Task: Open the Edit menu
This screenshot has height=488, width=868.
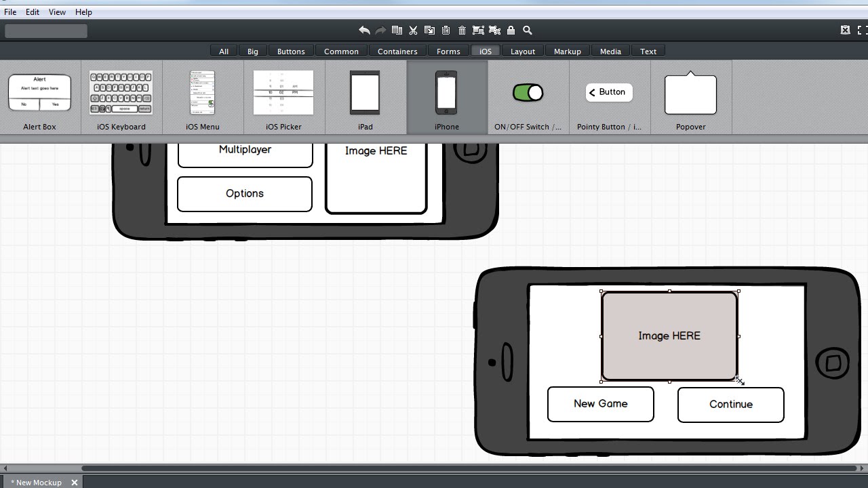Action: pos(32,12)
